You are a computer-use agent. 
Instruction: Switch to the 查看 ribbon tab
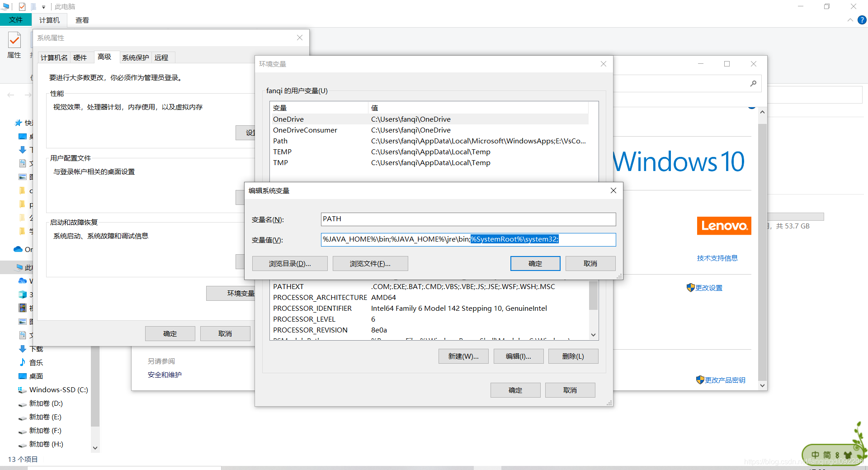(82, 20)
